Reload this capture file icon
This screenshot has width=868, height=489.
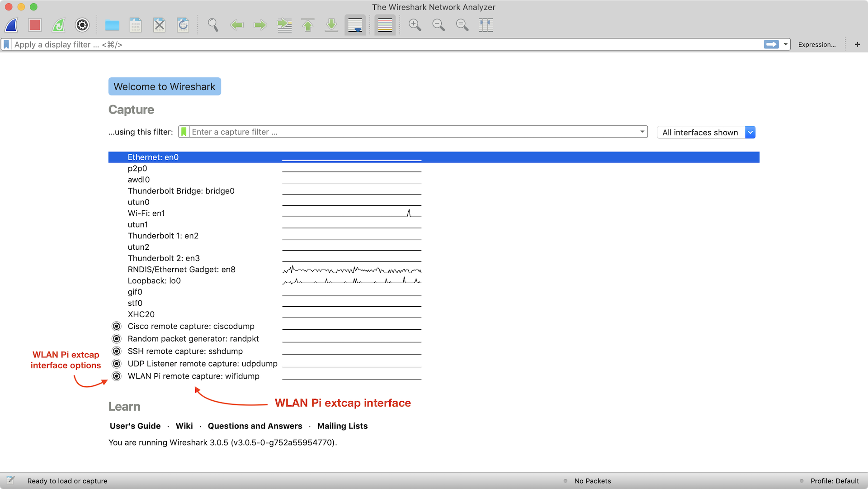[x=183, y=25]
